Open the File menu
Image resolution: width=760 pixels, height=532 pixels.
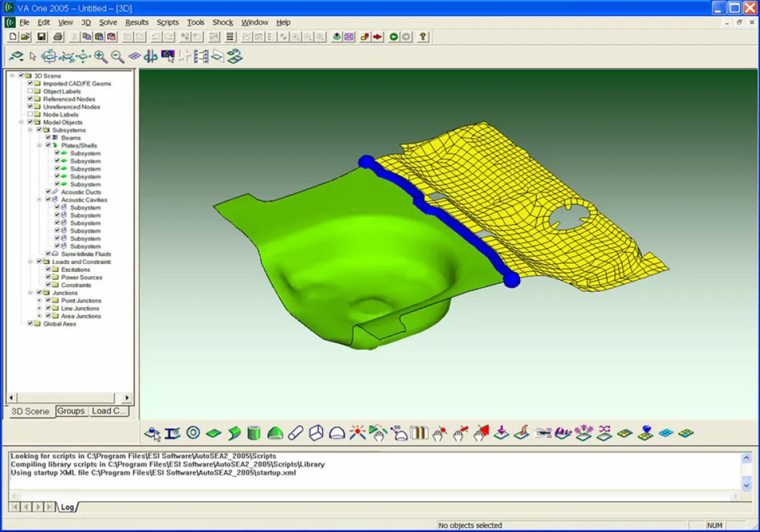(x=24, y=23)
